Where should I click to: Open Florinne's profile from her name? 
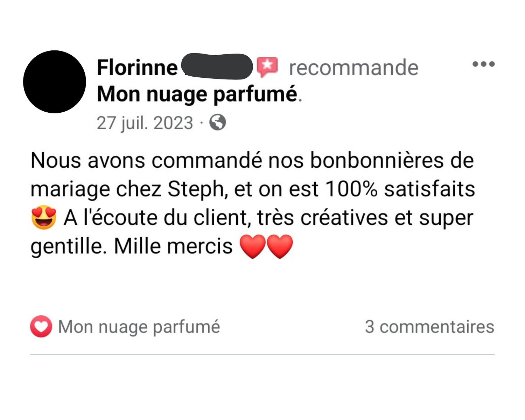pyautogui.click(x=137, y=67)
